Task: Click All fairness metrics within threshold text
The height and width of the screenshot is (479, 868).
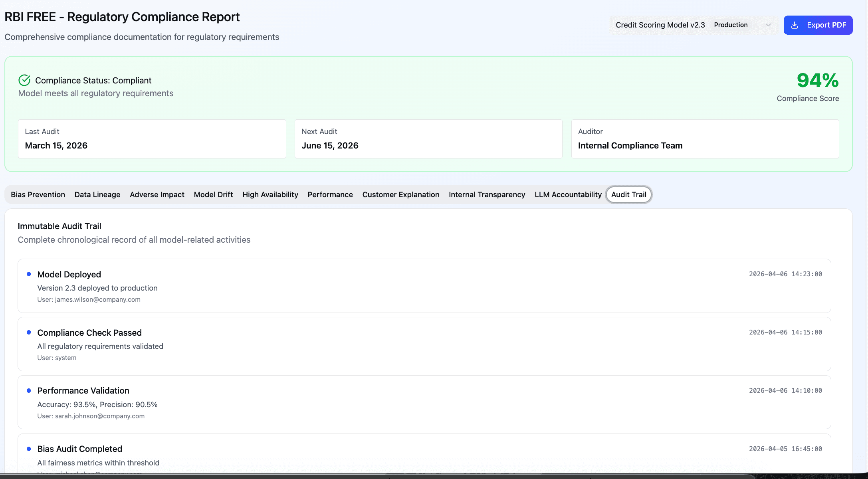Action: pyautogui.click(x=98, y=463)
